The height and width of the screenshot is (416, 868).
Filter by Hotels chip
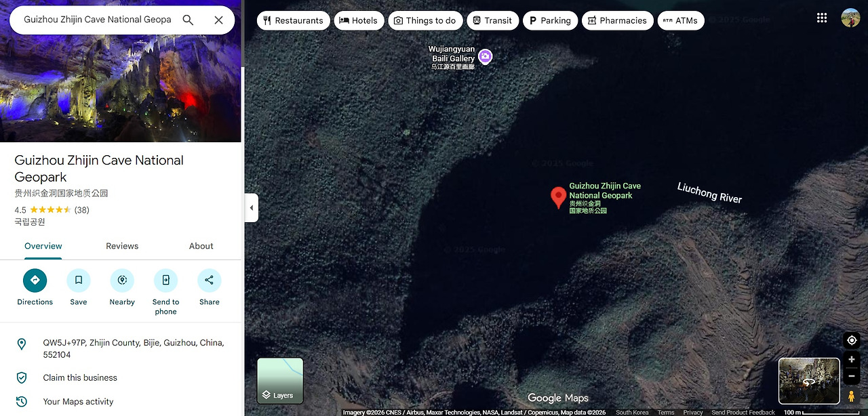(x=359, y=20)
